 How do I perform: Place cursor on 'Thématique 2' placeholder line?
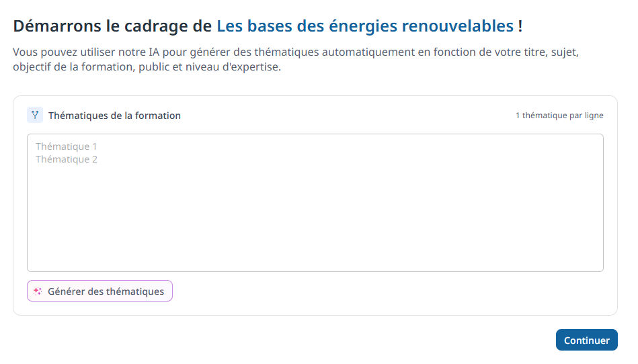67,159
